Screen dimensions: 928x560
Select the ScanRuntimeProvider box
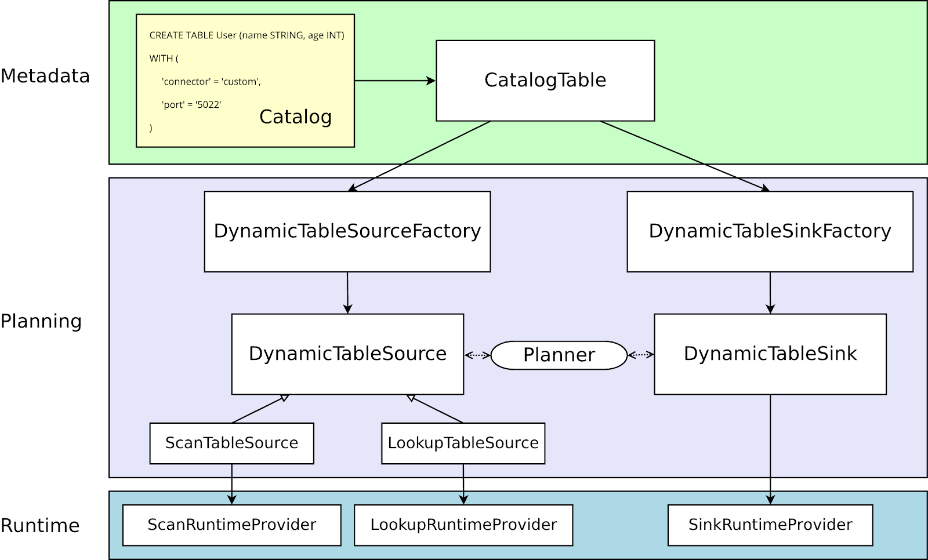point(231,525)
